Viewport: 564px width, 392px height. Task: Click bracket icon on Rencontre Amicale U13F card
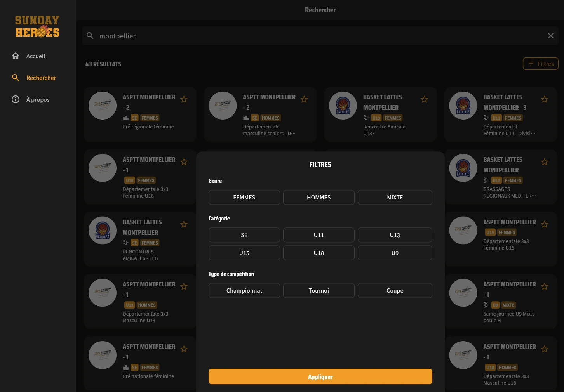366,118
